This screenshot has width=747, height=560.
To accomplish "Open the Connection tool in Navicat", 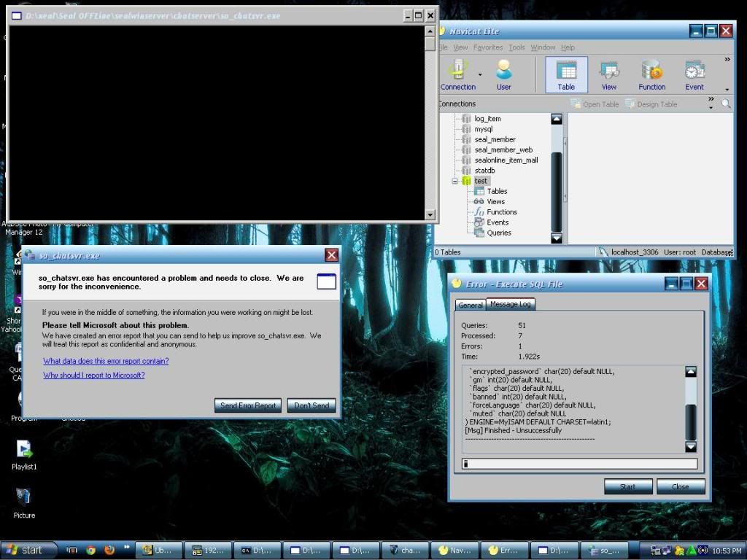I will click(x=457, y=75).
